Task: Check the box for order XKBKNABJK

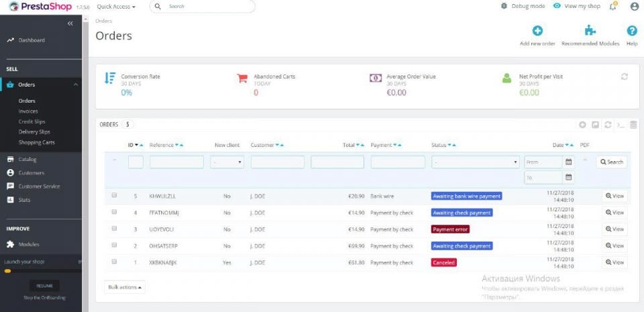Action: coord(114,262)
